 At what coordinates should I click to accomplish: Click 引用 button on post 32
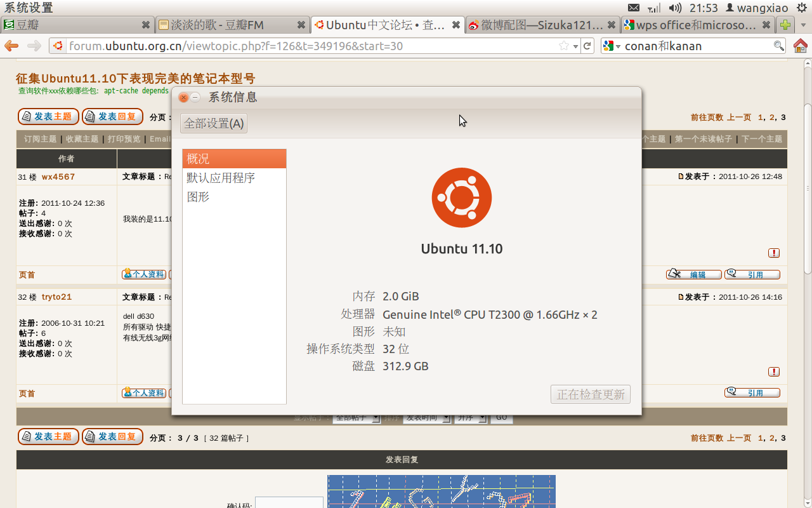(x=752, y=393)
